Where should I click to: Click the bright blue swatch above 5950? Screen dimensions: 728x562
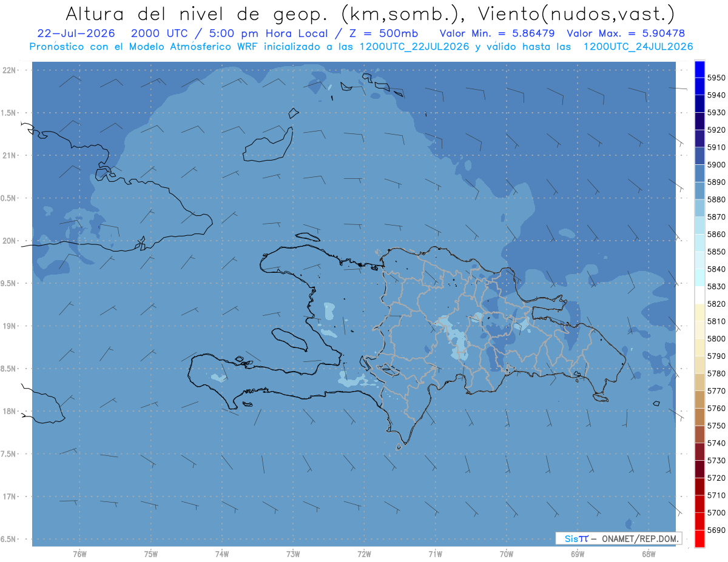click(x=699, y=69)
